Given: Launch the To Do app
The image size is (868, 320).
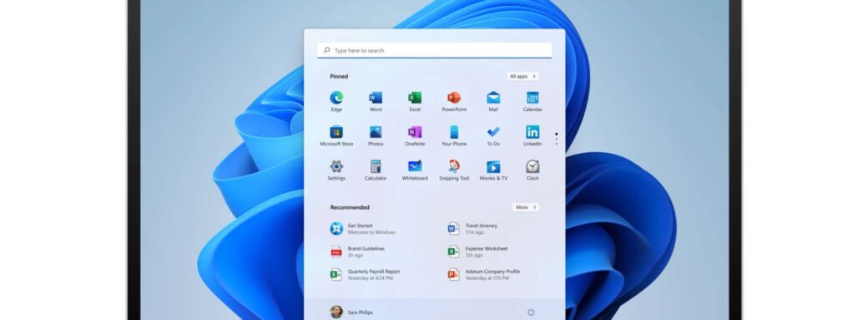Looking at the screenshot, I should tap(493, 132).
